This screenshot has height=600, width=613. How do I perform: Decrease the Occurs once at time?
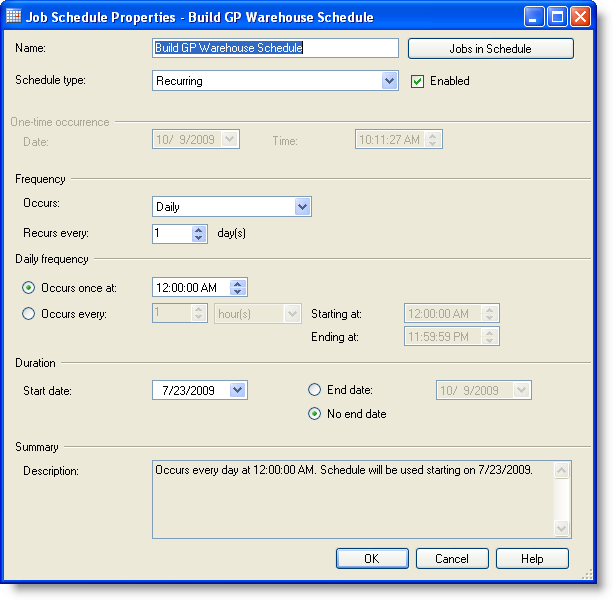237,292
